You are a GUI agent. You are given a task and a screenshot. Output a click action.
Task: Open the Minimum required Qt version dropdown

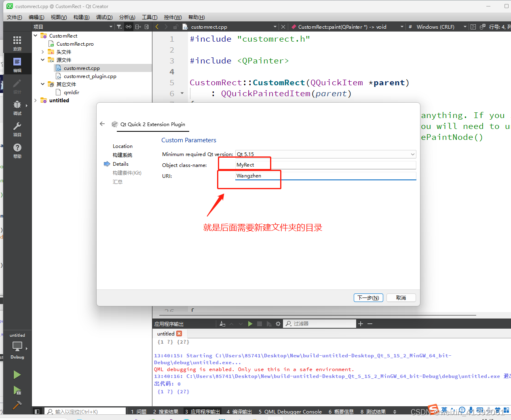point(412,154)
